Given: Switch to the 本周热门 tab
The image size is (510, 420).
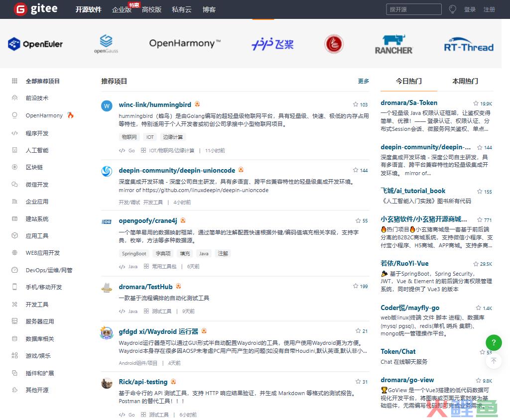Looking at the screenshot, I should click(465, 81).
